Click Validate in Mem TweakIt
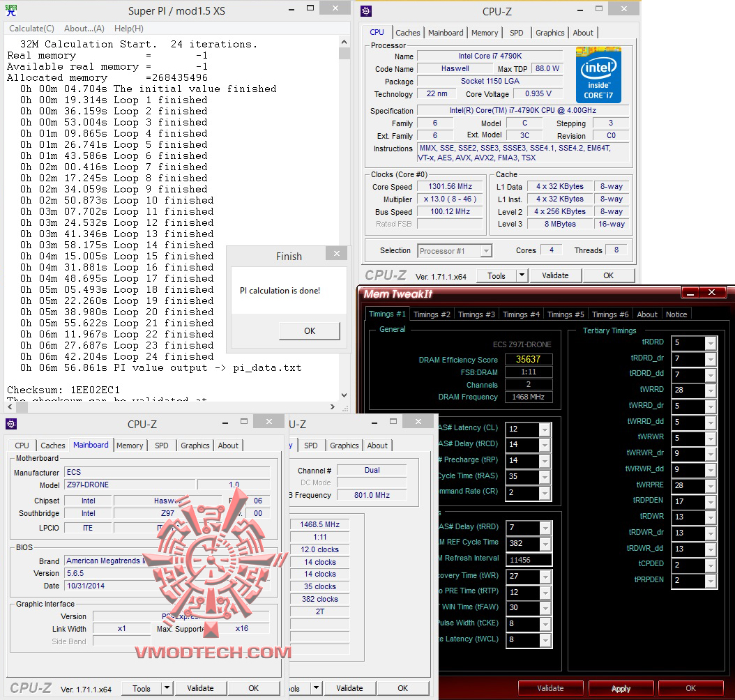 coord(550,688)
